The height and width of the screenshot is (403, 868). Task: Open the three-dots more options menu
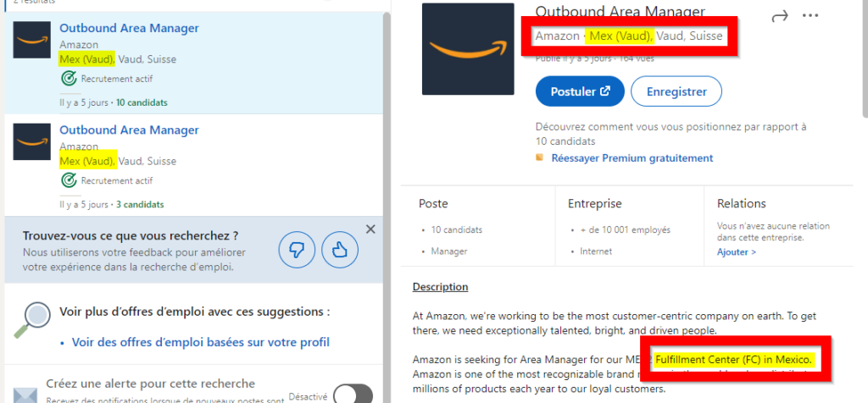pos(810,15)
